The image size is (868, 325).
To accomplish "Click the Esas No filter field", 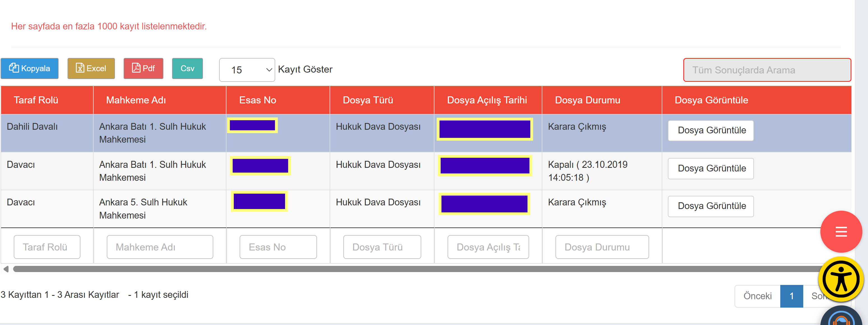I will (278, 247).
